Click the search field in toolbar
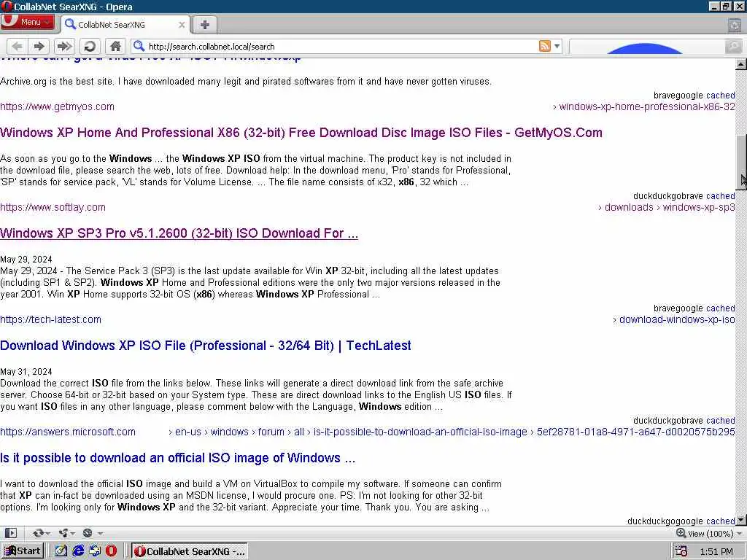This screenshot has height=560, width=747. tap(647, 46)
